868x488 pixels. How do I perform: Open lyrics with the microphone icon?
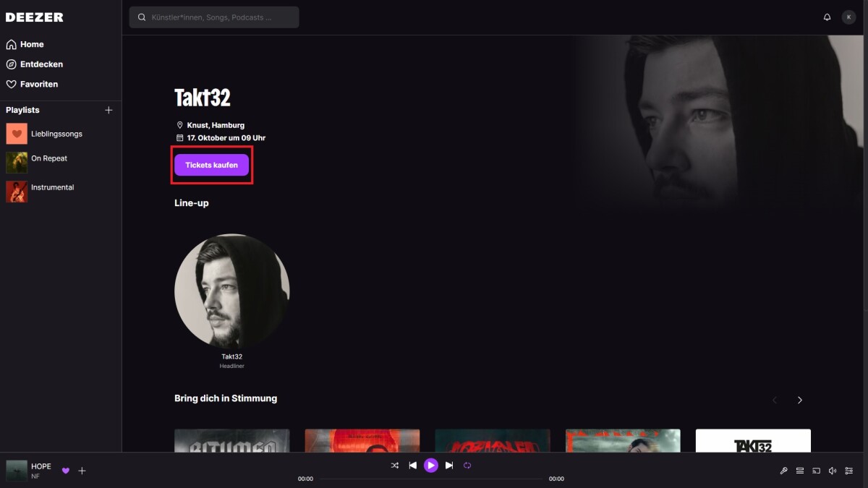click(783, 471)
